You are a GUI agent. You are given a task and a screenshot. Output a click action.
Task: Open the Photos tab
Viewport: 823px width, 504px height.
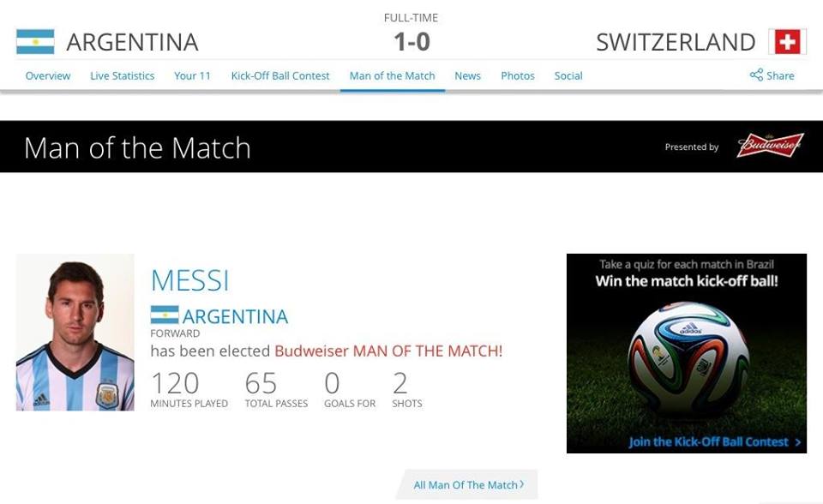518,75
